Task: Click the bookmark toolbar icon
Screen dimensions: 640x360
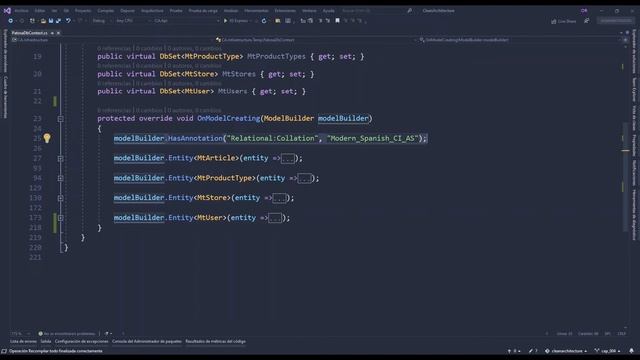Action: pos(338,21)
